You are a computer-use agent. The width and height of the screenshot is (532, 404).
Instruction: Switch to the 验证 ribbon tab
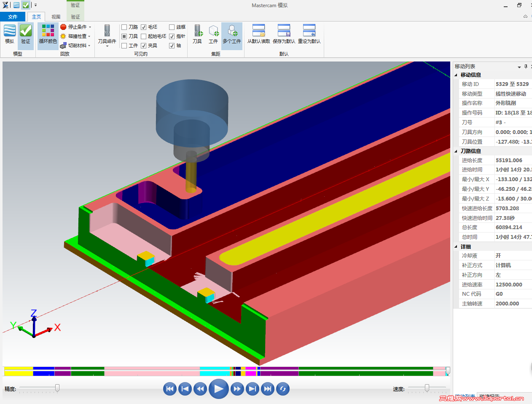tap(75, 17)
